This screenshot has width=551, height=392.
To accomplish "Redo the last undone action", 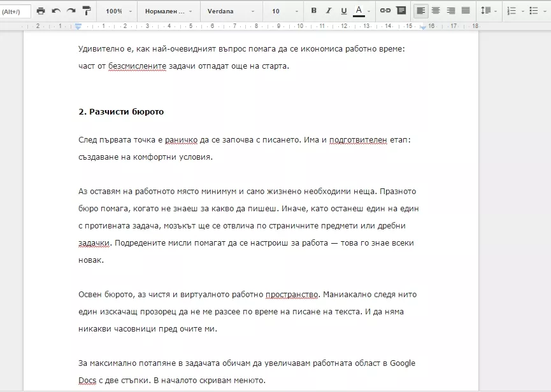I will (71, 11).
